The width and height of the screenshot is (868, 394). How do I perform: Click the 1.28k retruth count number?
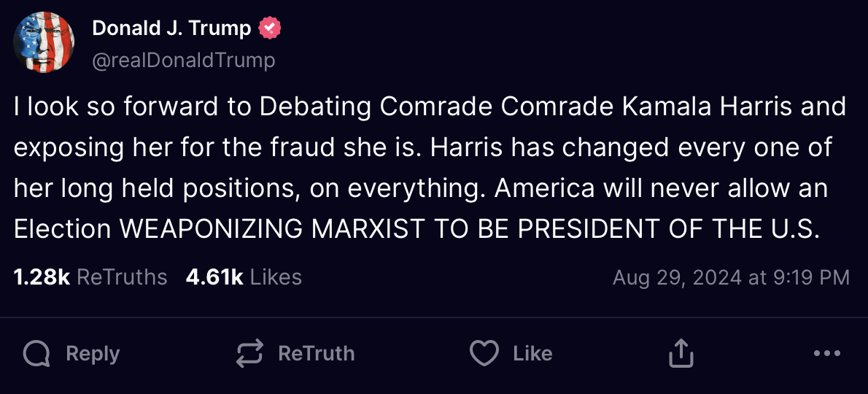tap(42, 277)
